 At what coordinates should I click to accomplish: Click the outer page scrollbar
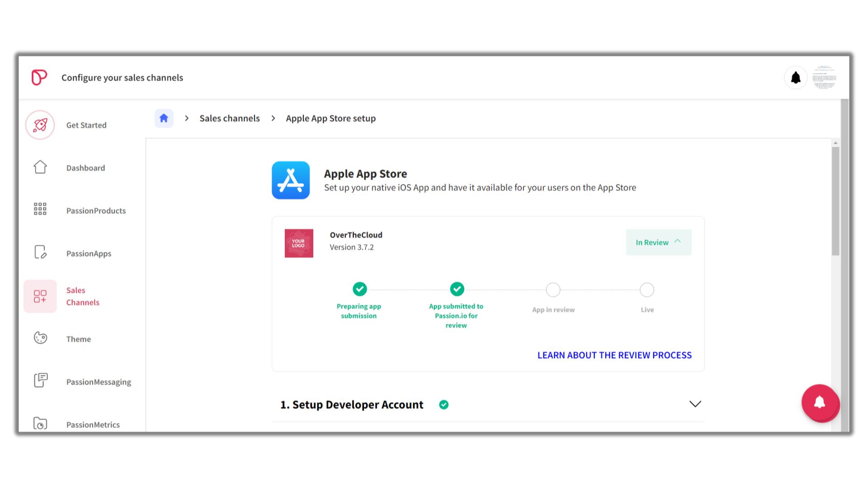coord(844,266)
